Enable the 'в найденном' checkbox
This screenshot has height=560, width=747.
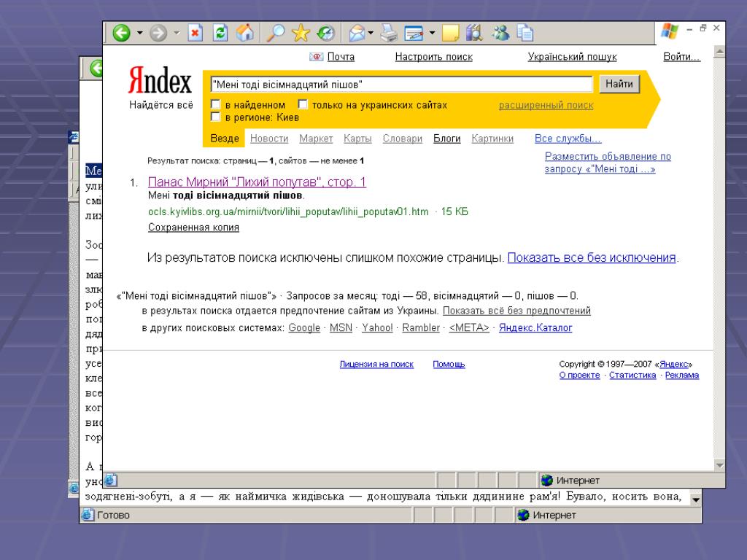click(x=215, y=104)
